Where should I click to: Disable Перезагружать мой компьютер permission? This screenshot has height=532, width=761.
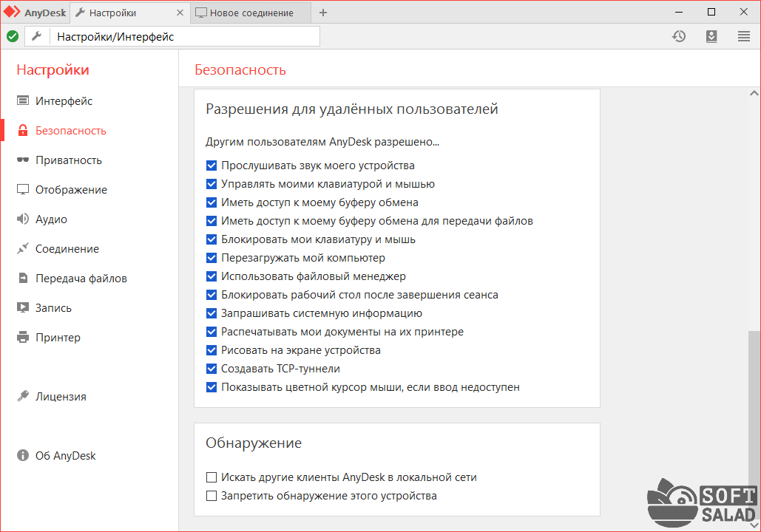tap(212, 258)
